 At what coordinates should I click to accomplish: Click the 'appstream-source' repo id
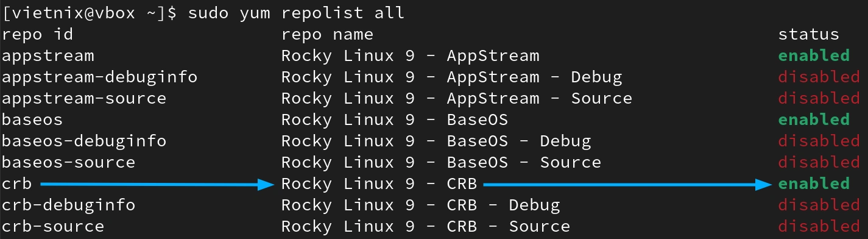(x=84, y=99)
